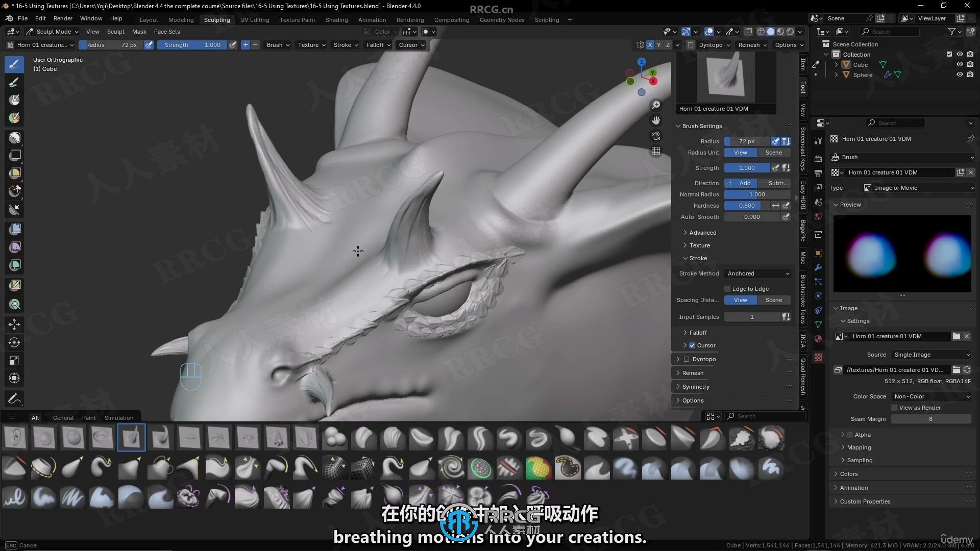Image resolution: width=980 pixels, height=551 pixels.
Task: Switch to the Texture Paint workspace
Action: [297, 20]
